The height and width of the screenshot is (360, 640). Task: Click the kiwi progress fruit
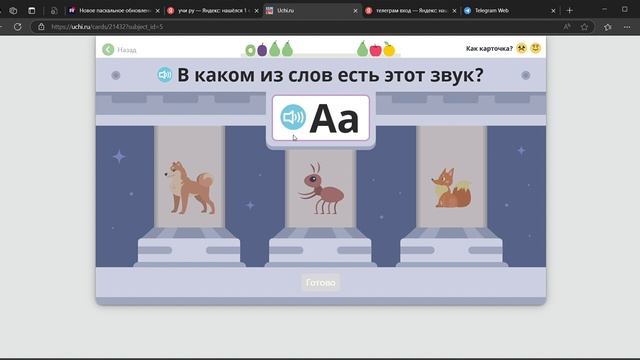[x=250, y=50]
